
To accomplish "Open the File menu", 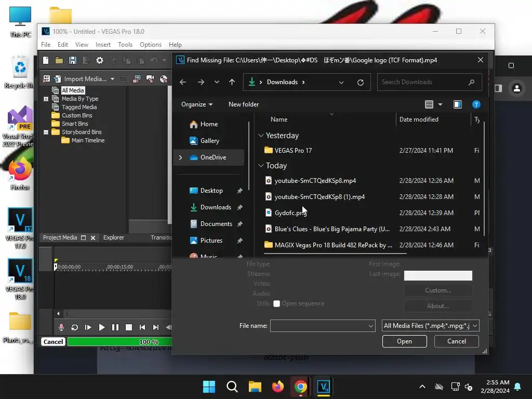I will 46,45.
